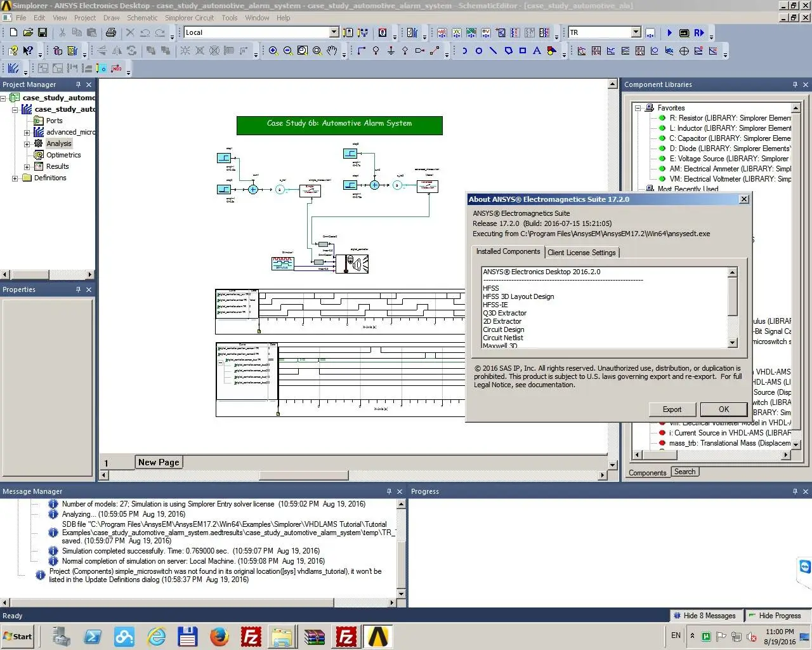Select the Text 'A' tool
This screenshot has width=812, height=650.
click(537, 51)
